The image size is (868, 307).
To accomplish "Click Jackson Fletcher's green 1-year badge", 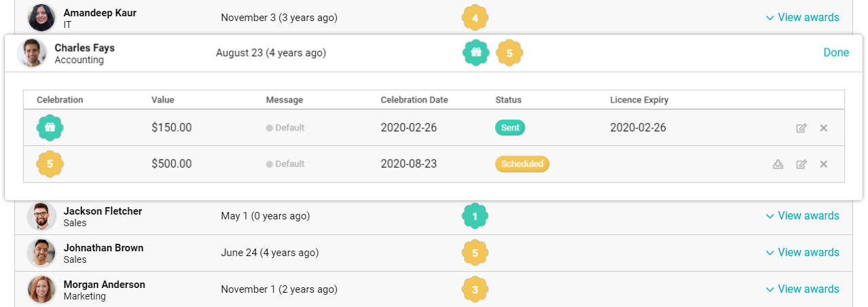I will (475, 216).
